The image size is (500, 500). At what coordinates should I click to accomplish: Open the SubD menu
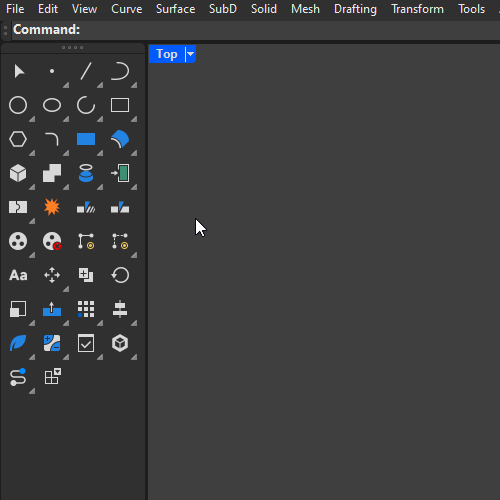(223, 9)
